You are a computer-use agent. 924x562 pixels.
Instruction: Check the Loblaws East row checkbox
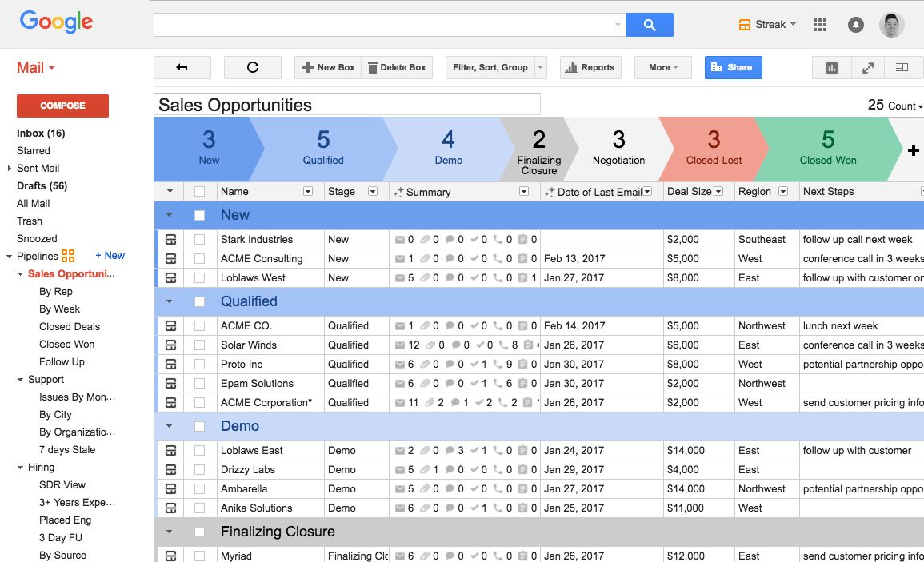coord(200,450)
